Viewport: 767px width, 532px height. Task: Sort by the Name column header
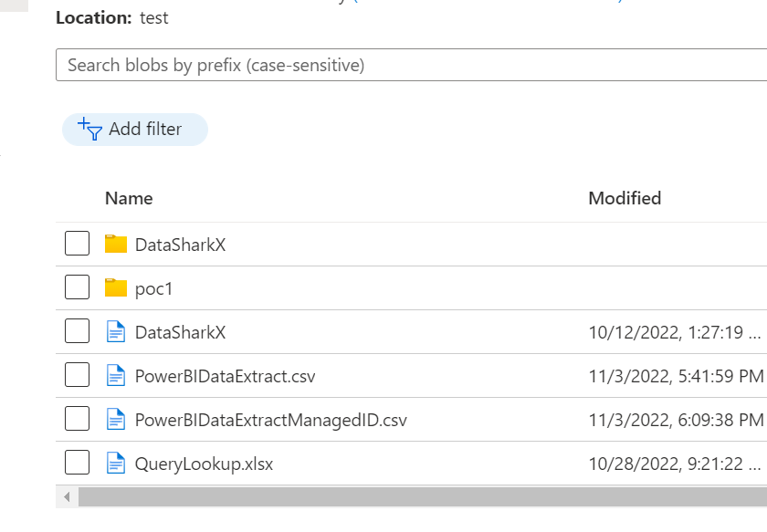click(129, 199)
